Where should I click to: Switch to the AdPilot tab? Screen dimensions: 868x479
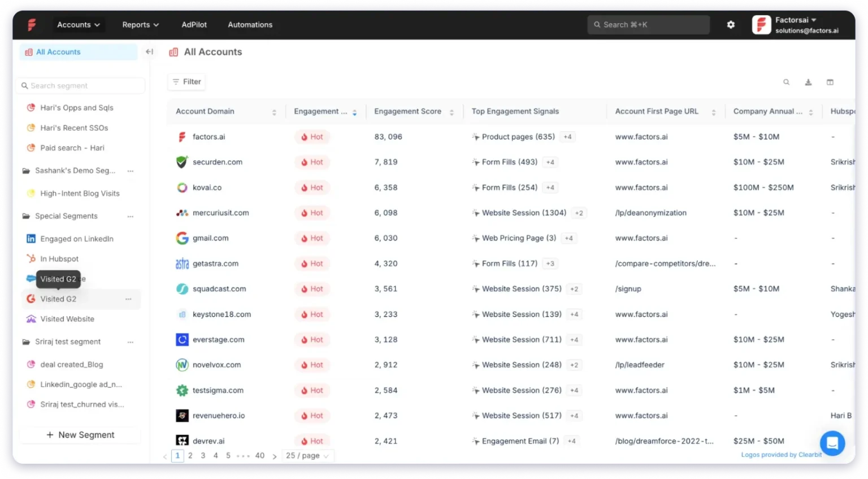pos(194,24)
